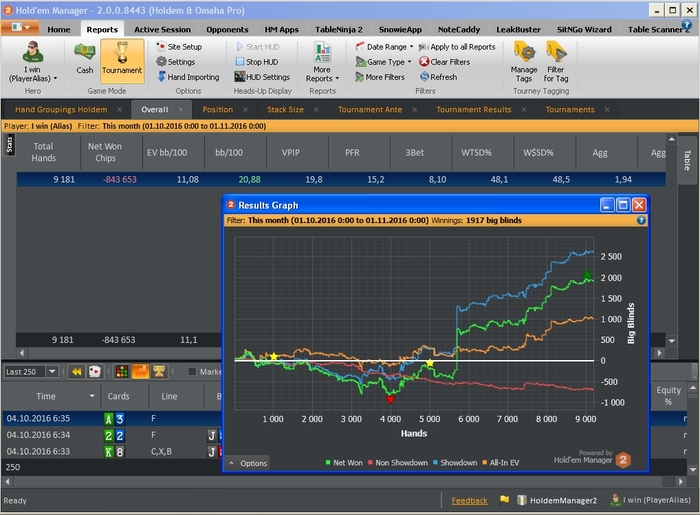Click the trophy icon in hand toolbar
Screen dimensions: 700x515
[159, 371]
